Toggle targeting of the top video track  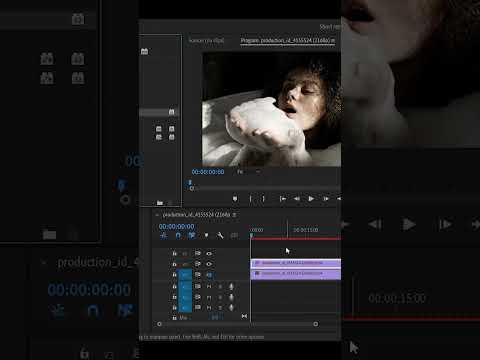click(x=185, y=254)
